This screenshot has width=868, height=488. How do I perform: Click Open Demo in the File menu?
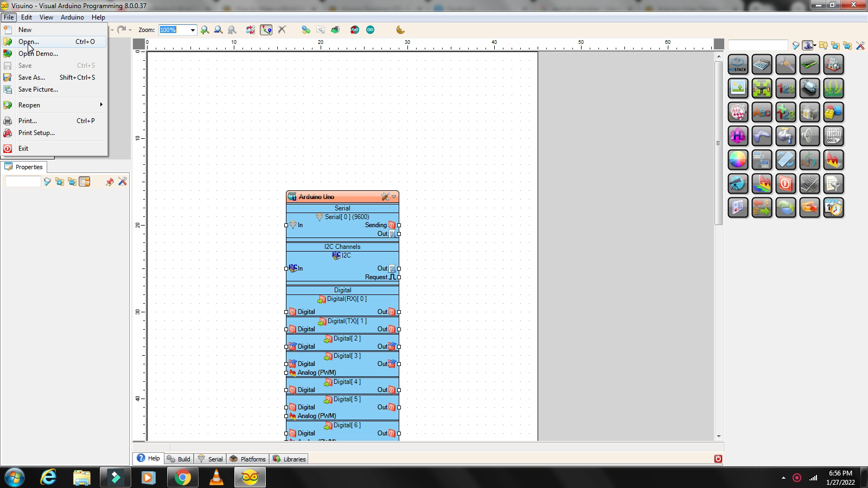[x=38, y=53]
